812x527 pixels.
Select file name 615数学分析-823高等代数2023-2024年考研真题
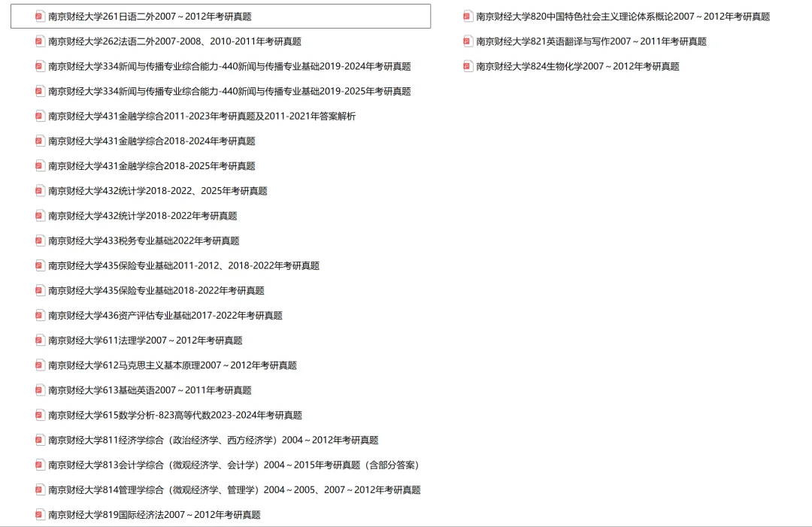click(175, 415)
